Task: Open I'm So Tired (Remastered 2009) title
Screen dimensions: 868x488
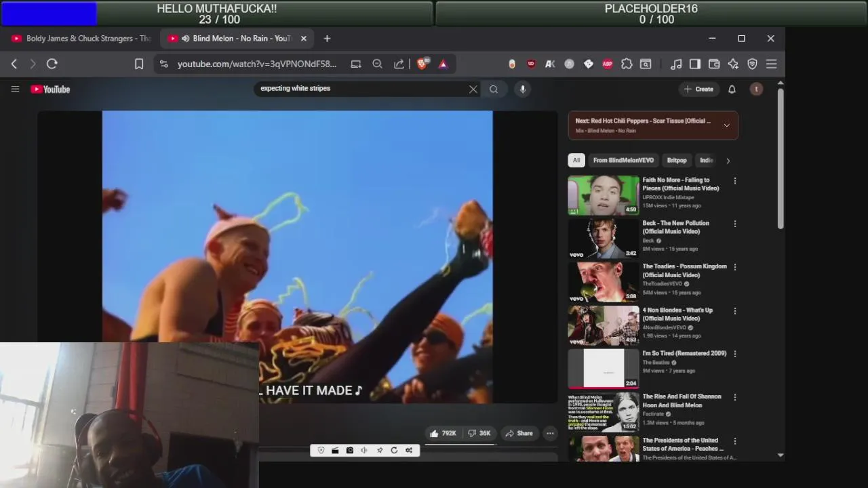Action: point(684,353)
